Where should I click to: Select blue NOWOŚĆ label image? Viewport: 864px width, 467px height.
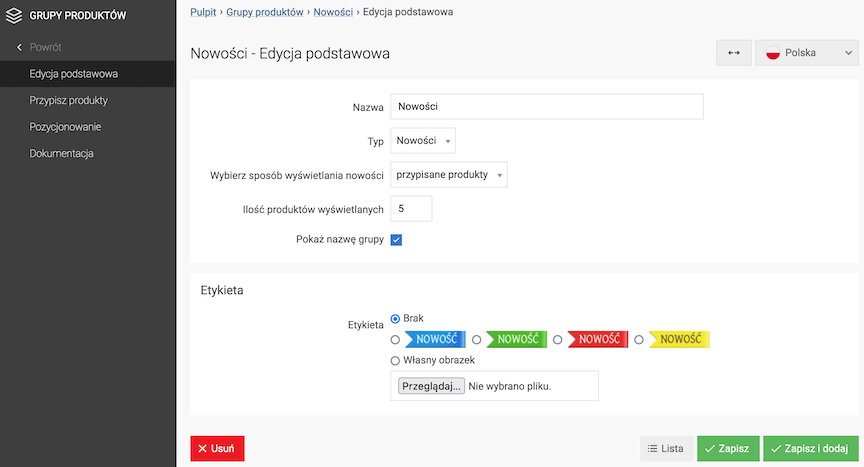(x=435, y=339)
